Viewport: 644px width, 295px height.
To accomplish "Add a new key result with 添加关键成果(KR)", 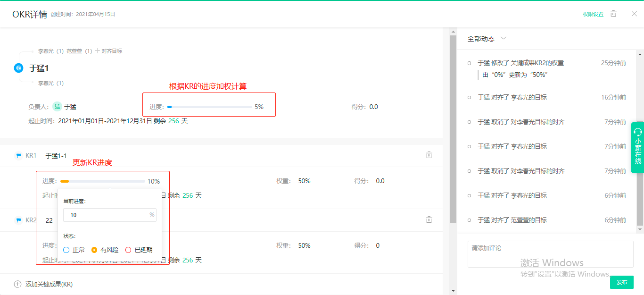I will coord(43,284).
